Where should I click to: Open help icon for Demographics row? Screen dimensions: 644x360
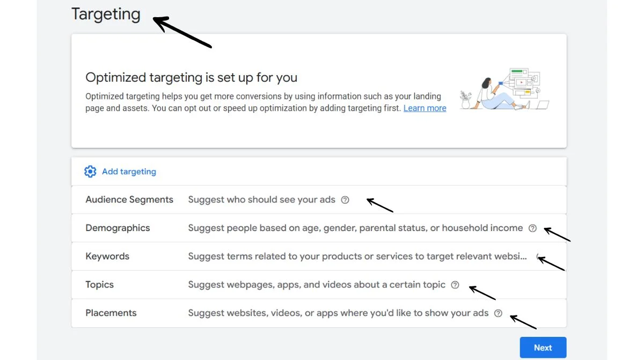click(x=532, y=228)
